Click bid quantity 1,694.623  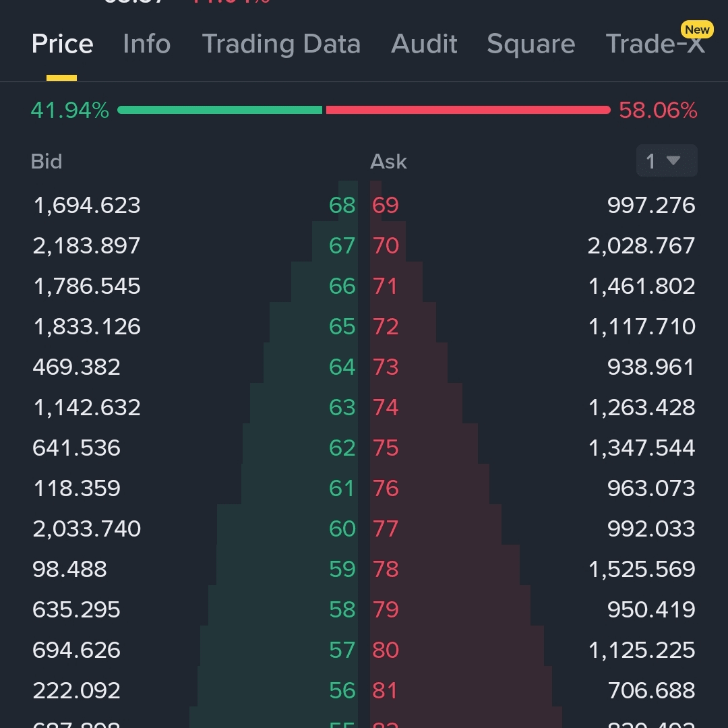(x=87, y=205)
